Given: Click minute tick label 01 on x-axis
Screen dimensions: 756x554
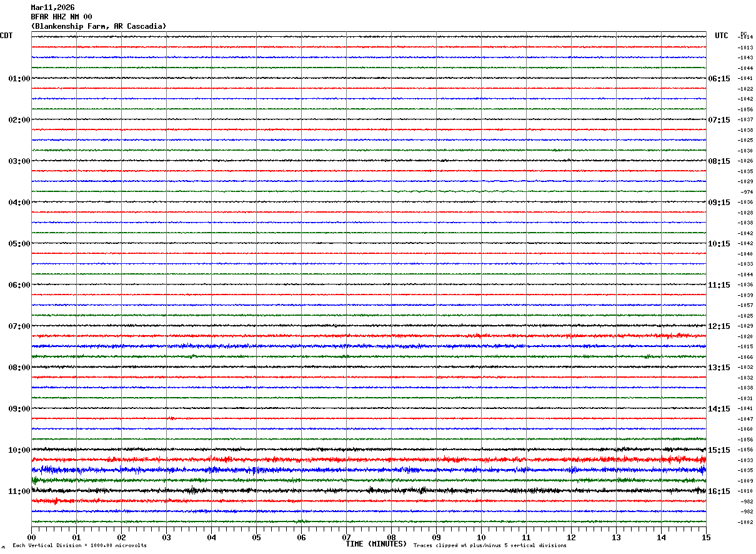Looking at the screenshot, I should [76, 537].
